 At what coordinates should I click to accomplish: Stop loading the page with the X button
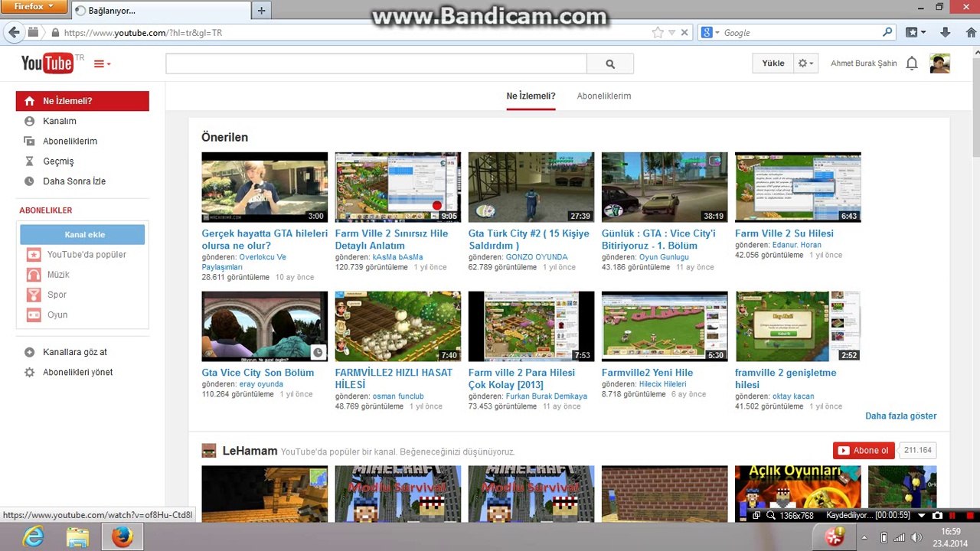pyautogui.click(x=685, y=33)
